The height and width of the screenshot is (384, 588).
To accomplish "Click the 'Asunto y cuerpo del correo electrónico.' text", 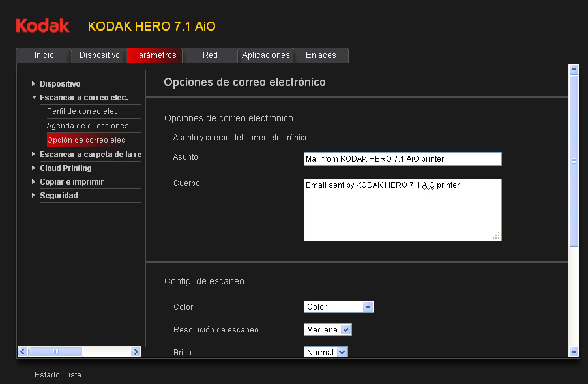I will (242, 138).
